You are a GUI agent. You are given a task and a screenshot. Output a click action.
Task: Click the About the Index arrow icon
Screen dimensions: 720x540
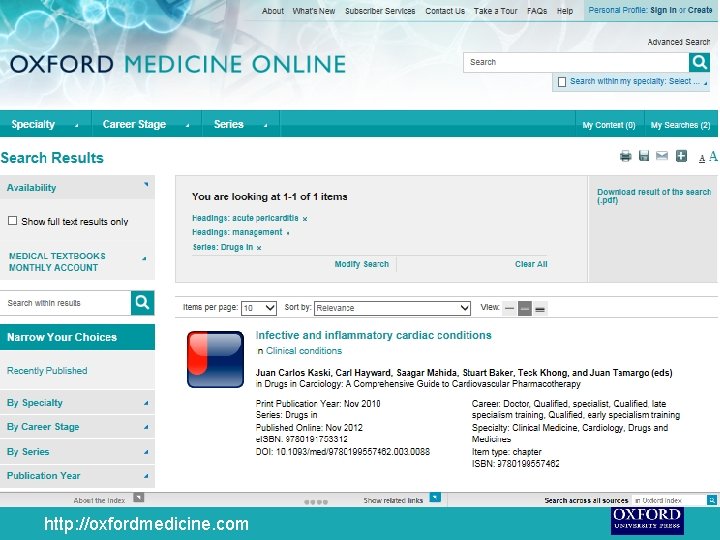tap(139, 498)
